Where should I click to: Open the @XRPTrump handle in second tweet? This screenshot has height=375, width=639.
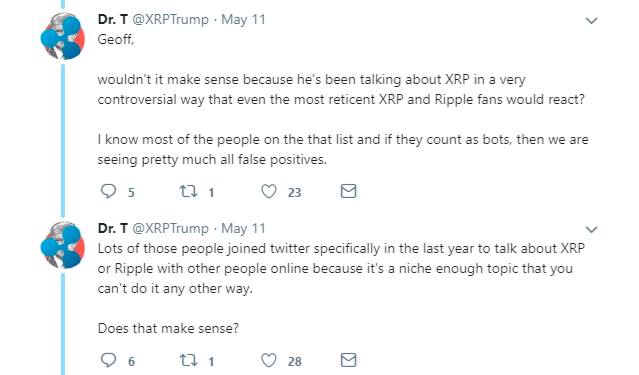(x=170, y=228)
